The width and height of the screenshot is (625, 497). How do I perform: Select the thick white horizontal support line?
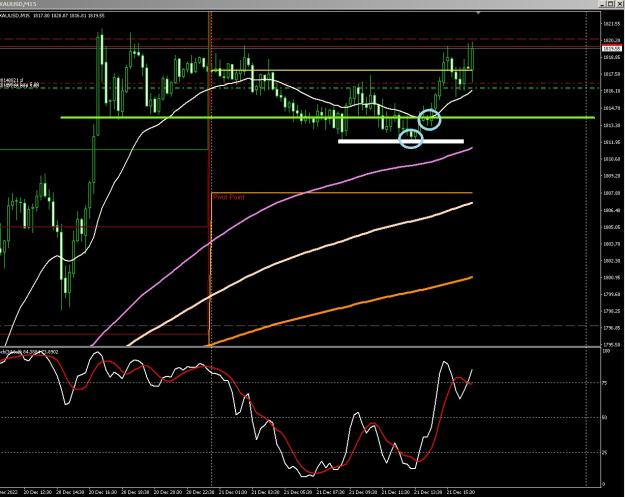[x=401, y=141]
